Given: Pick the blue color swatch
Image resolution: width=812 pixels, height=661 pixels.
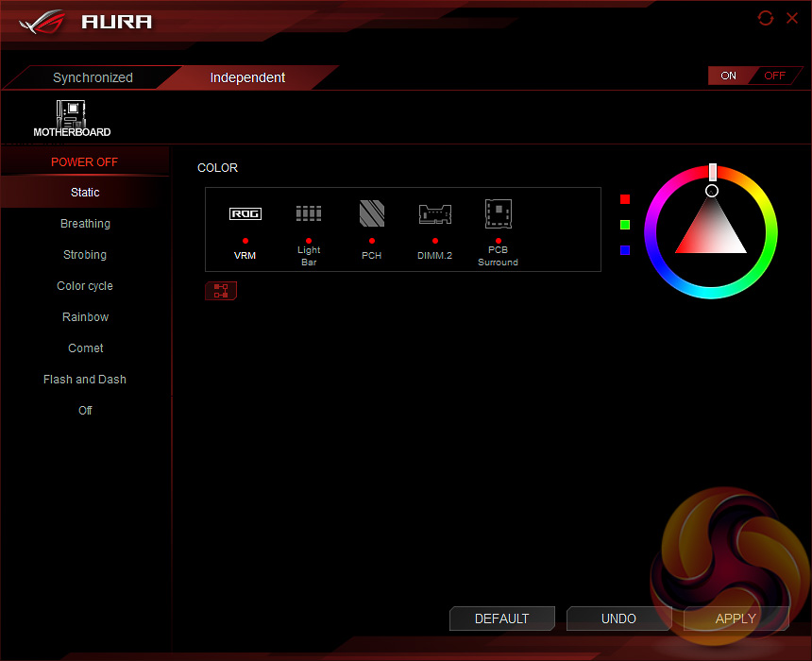Looking at the screenshot, I should (x=625, y=250).
